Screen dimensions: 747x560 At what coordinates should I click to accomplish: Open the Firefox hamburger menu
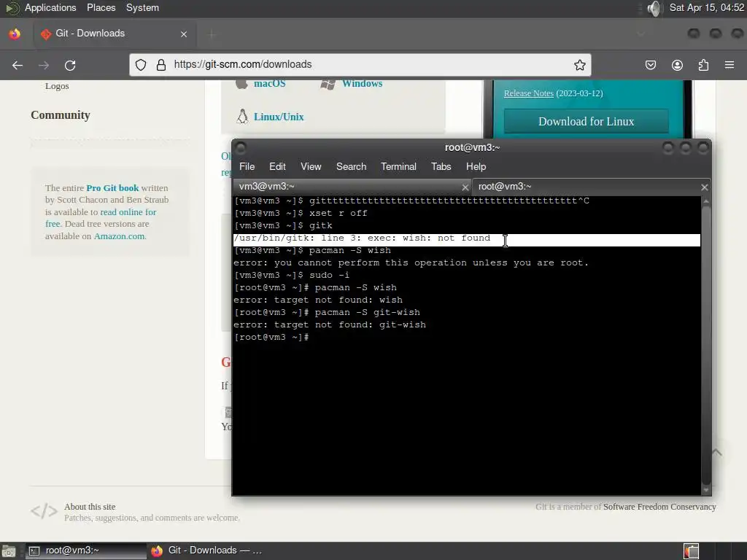click(729, 65)
